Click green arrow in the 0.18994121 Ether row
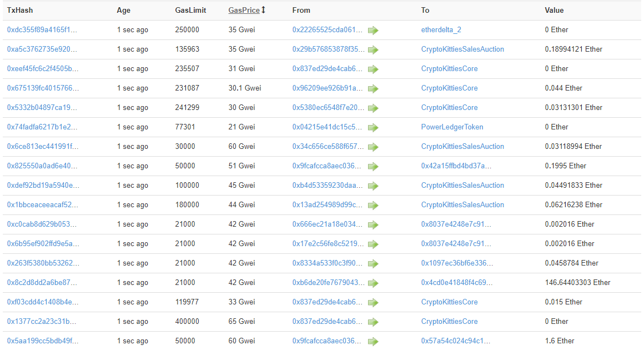The image size is (644, 350). tap(373, 49)
